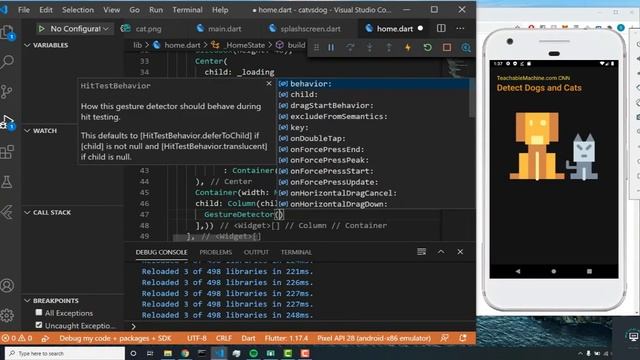Viewport: 640px width, 360px height.
Task: Collapse the CALL STACK section
Action: tap(47, 212)
